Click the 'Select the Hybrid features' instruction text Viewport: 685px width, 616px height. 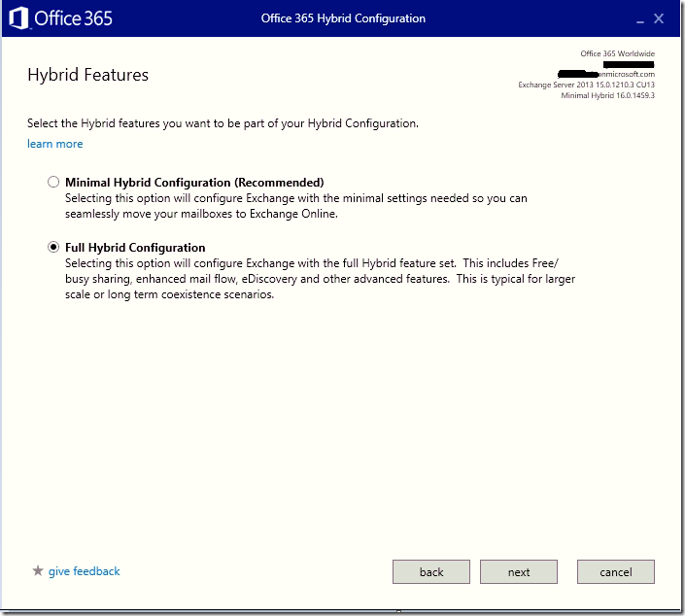[223, 123]
